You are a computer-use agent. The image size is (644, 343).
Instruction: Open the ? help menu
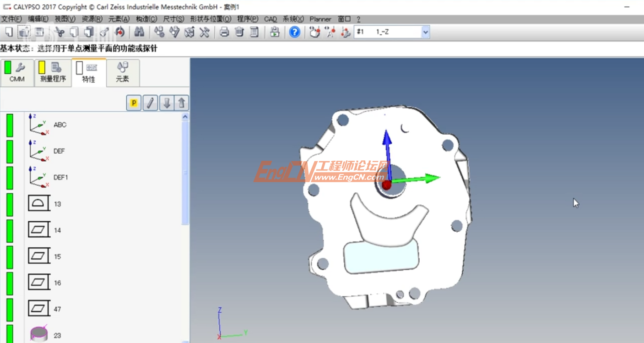[358, 19]
